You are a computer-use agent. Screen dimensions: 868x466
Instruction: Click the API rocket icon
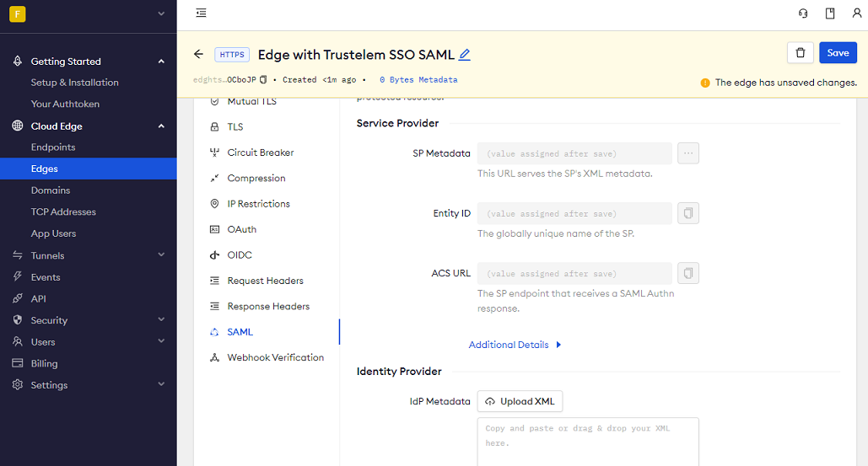pos(18,298)
